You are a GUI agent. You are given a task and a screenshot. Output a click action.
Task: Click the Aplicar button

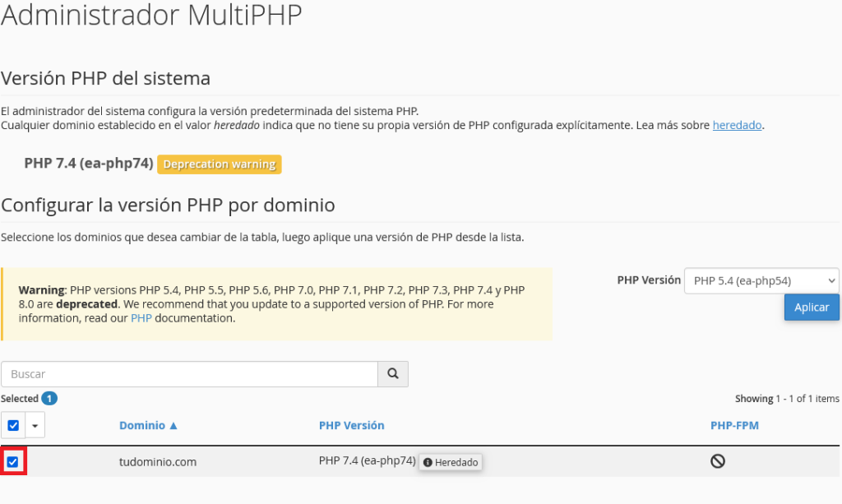tap(812, 307)
